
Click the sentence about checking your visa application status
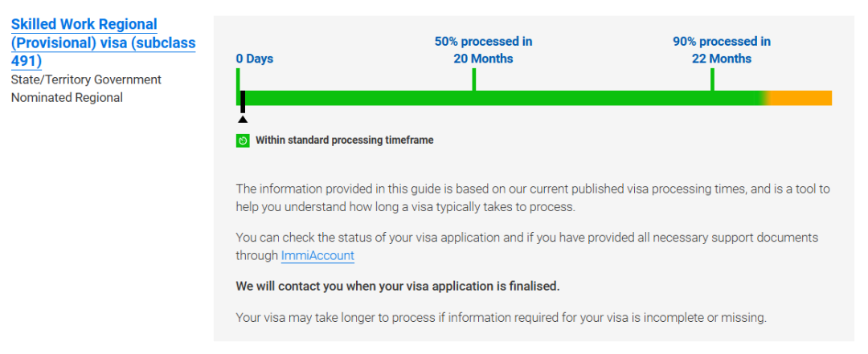click(527, 246)
